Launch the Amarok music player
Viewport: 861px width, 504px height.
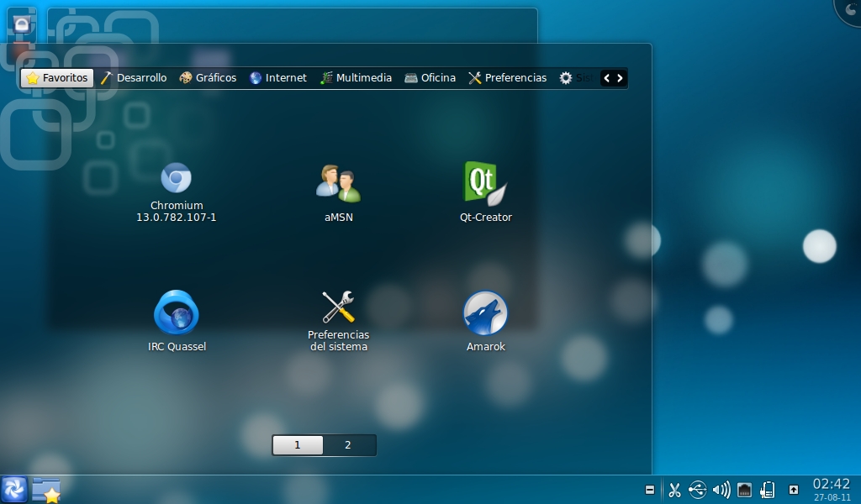pyautogui.click(x=485, y=312)
